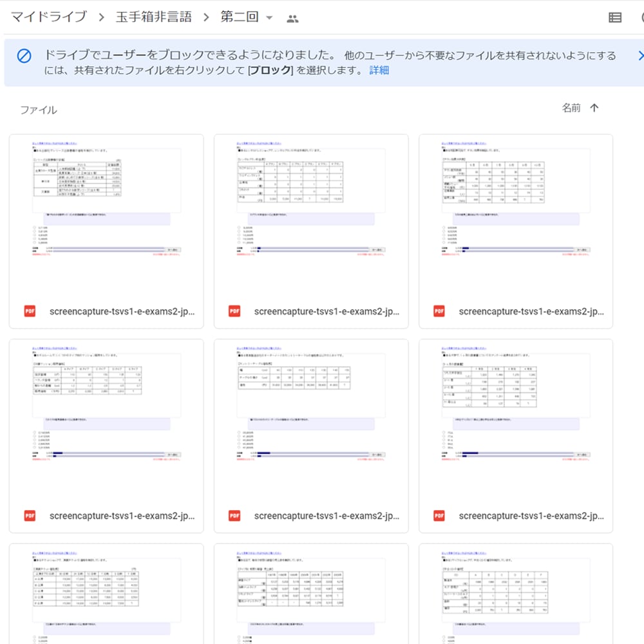Click PDF icon of top-left file
This screenshot has height=644, width=644.
click(30, 312)
